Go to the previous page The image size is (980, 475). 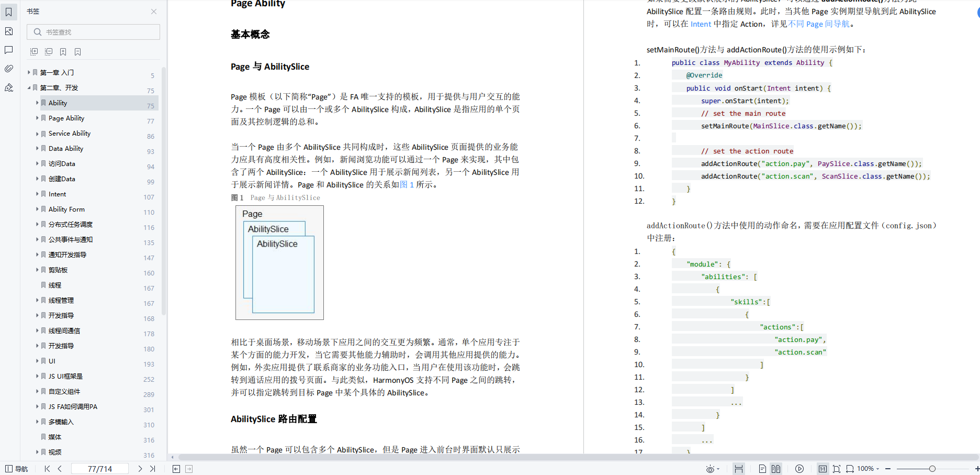(x=60, y=469)
